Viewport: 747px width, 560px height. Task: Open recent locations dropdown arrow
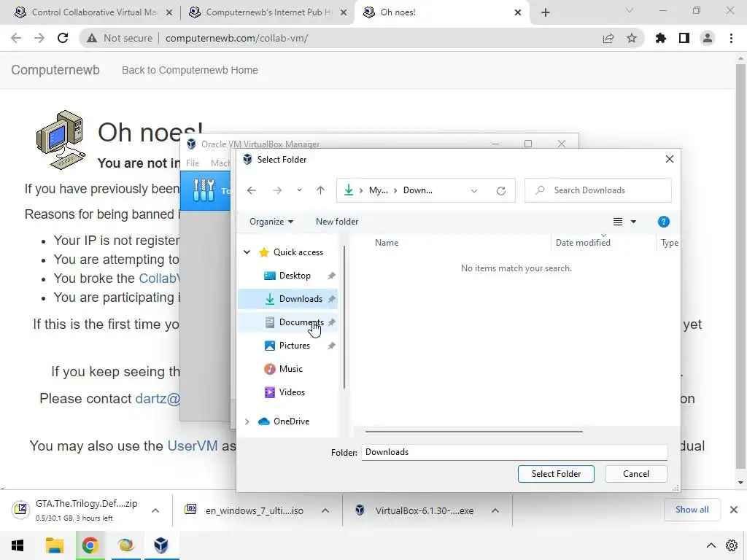(x=299, y=190)
